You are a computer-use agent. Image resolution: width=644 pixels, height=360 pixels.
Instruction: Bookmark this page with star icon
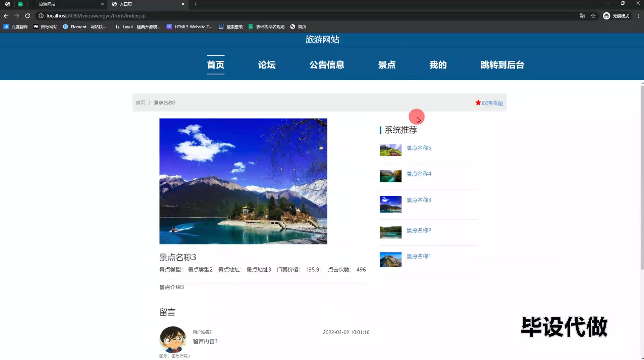point(593,16)
